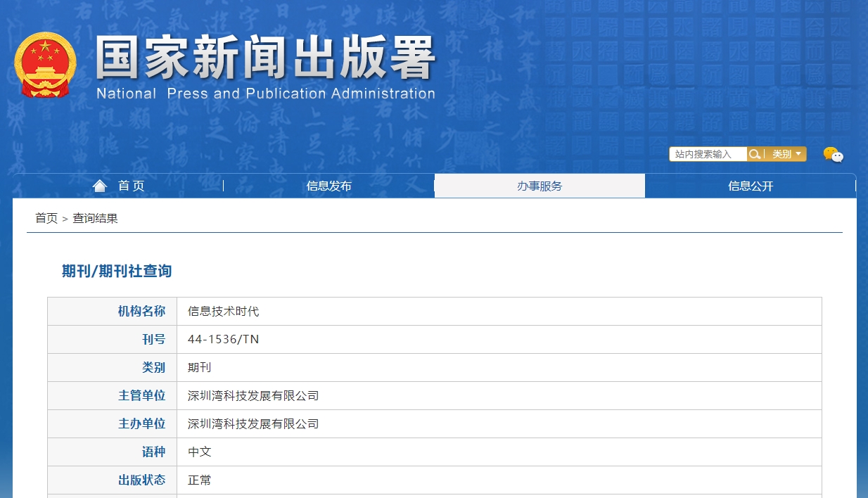Select the 中文 language value cell

coord(200,452)
